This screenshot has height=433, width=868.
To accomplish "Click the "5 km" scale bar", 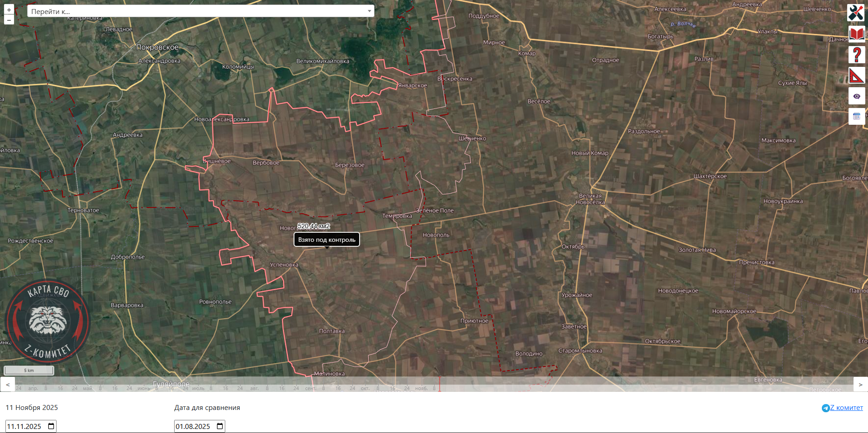I will (29, 371).
